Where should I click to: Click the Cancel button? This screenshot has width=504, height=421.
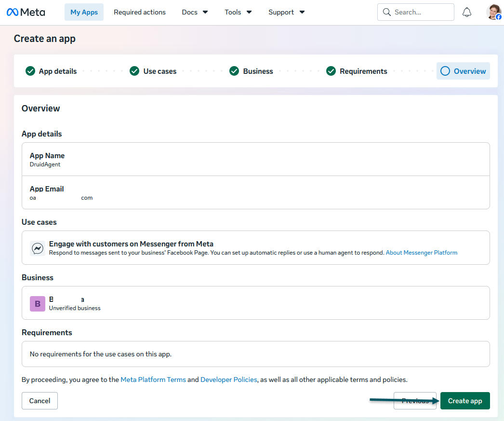coord(40,401)
